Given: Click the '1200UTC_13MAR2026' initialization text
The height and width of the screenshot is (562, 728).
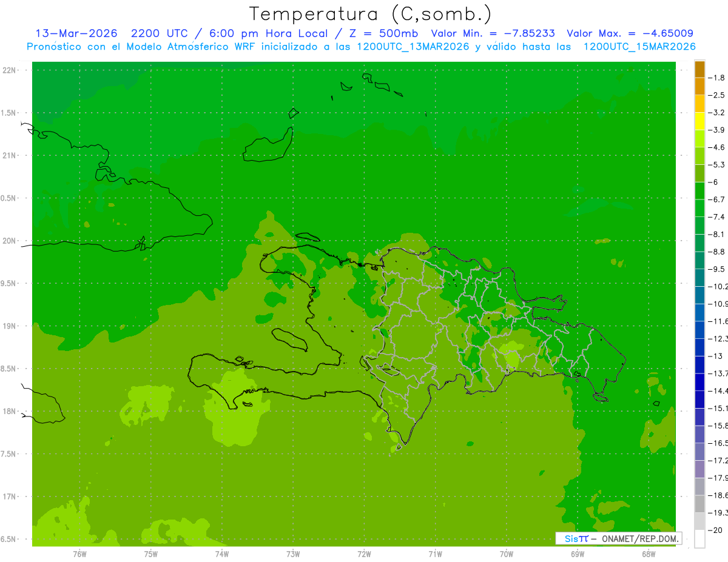Looking at the screenshot, I should pyautogui.click(x=413, y=47).
